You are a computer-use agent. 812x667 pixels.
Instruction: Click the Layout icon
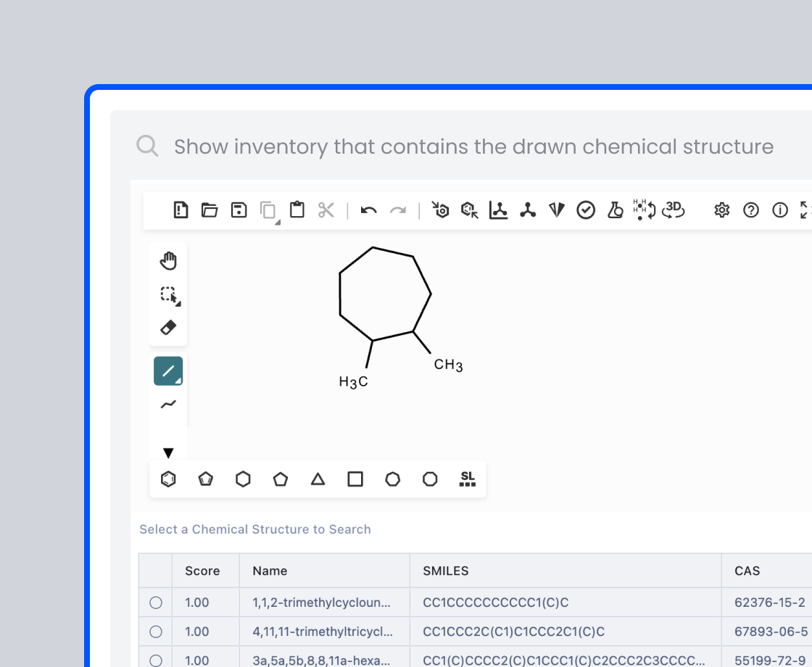[499, 210]
